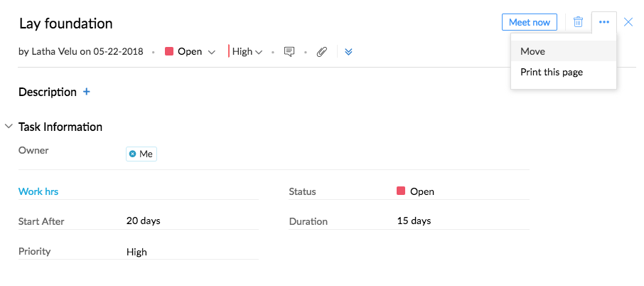Open the header Open status dropdown

click(x=190, y=52)
